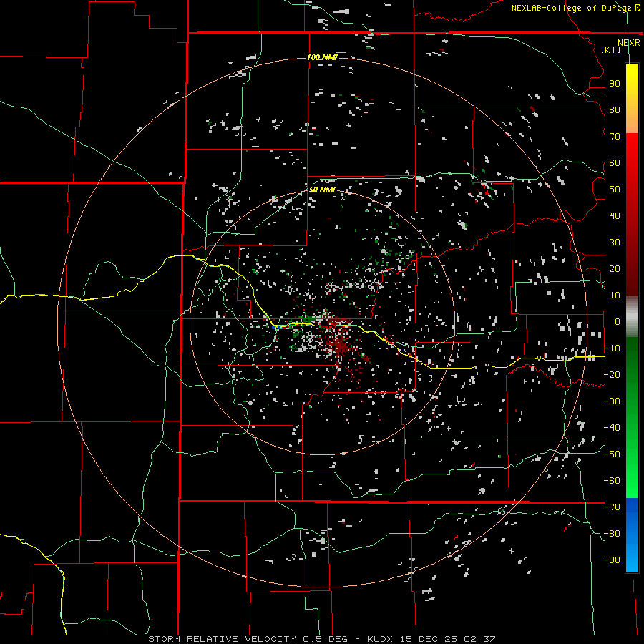644x644 pixels.
Task: Click the 0.5 DEG elevation text
Action: 326,639
